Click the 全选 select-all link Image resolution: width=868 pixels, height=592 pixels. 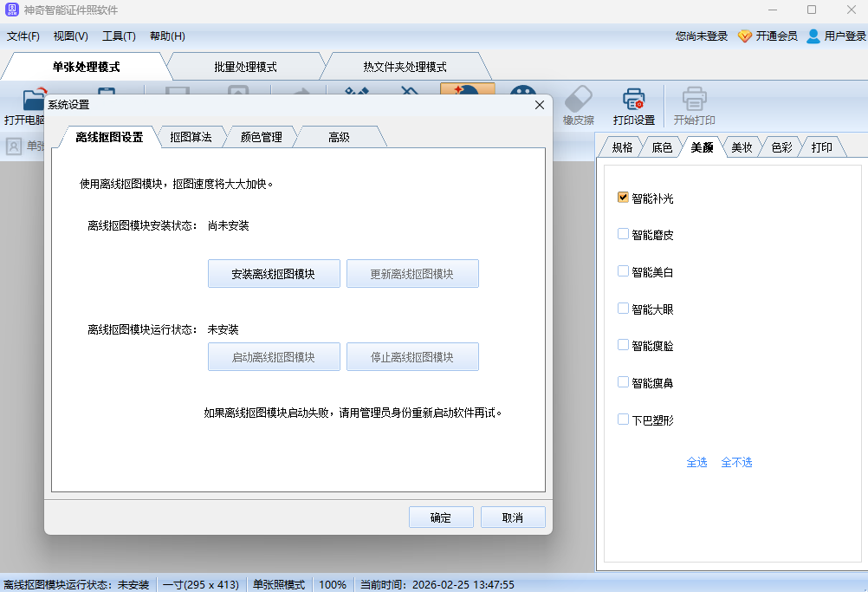(696, 463)
